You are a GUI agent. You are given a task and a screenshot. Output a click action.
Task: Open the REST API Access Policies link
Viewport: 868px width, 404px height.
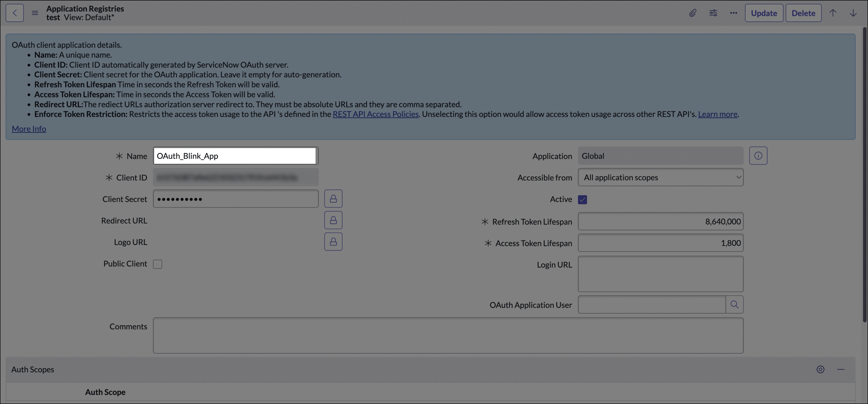[x=376, y=114]
